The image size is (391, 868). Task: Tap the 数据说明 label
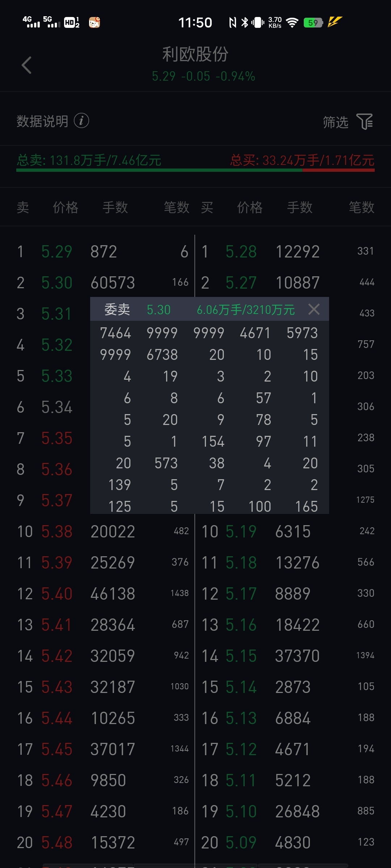click(x=42, y=121)
